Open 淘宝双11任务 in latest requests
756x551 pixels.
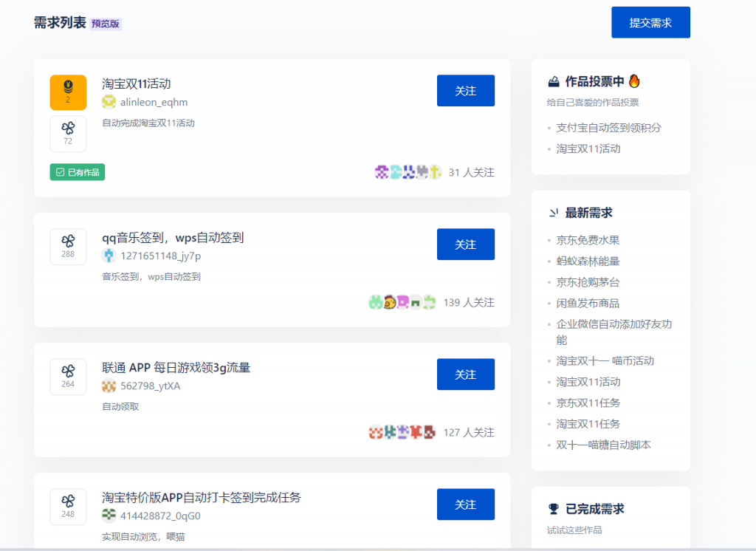588,424
